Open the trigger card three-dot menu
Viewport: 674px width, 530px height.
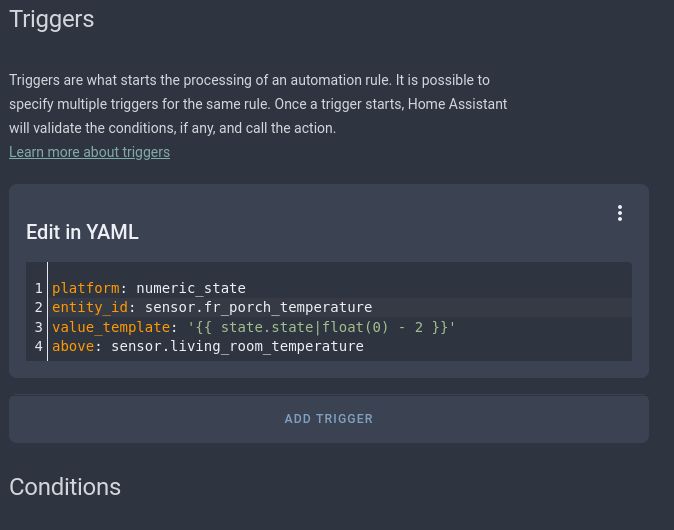click(x=620, y=213)
